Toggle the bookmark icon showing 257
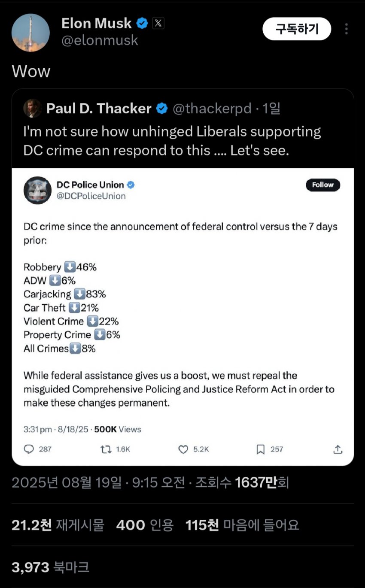The height and width of the screenshot is (588, 365). pyautogui.click(x=260, y=449)
